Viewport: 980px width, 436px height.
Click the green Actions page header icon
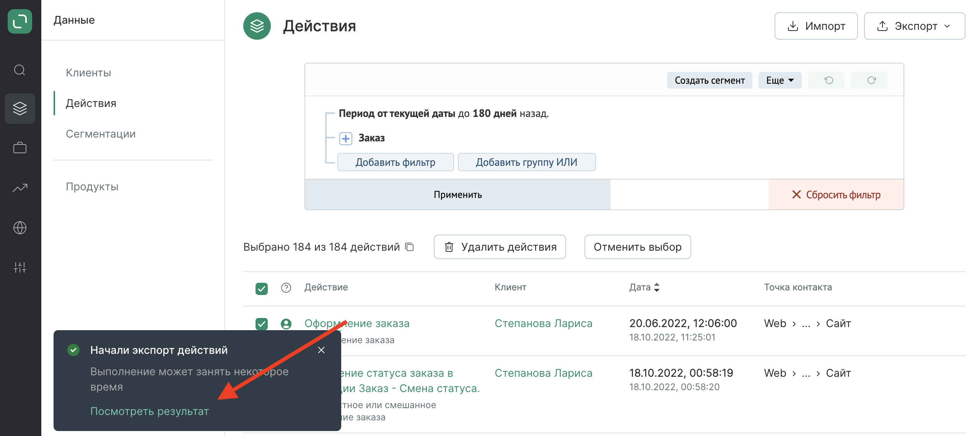point(257,26)
